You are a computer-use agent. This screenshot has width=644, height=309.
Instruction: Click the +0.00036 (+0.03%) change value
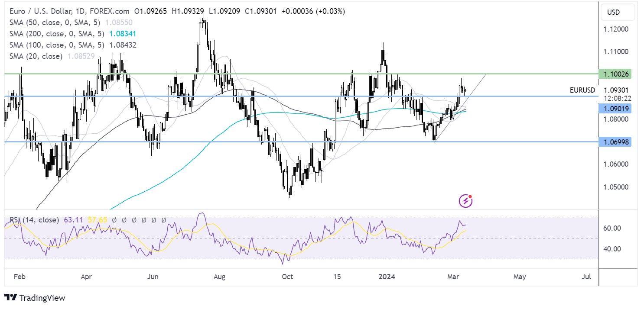click(313, 11)
